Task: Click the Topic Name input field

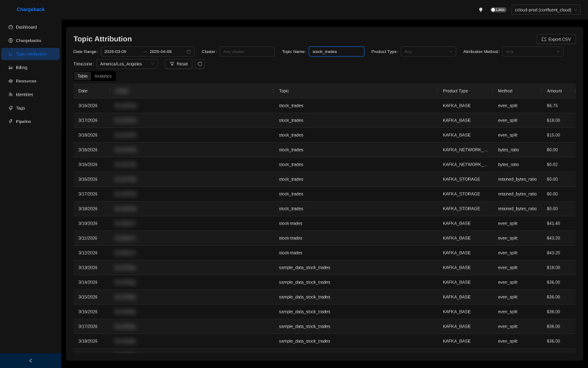Action: (336, 52)
